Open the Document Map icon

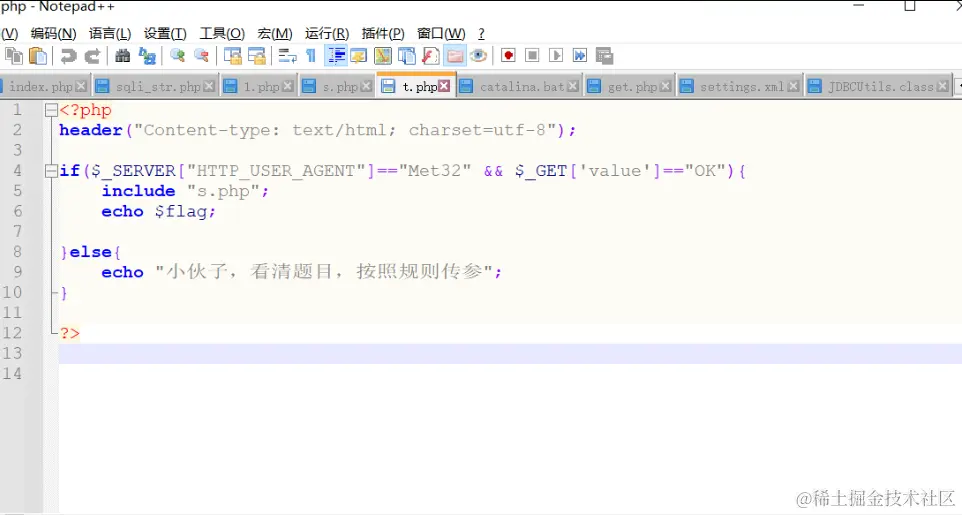(x=383, y=56)
